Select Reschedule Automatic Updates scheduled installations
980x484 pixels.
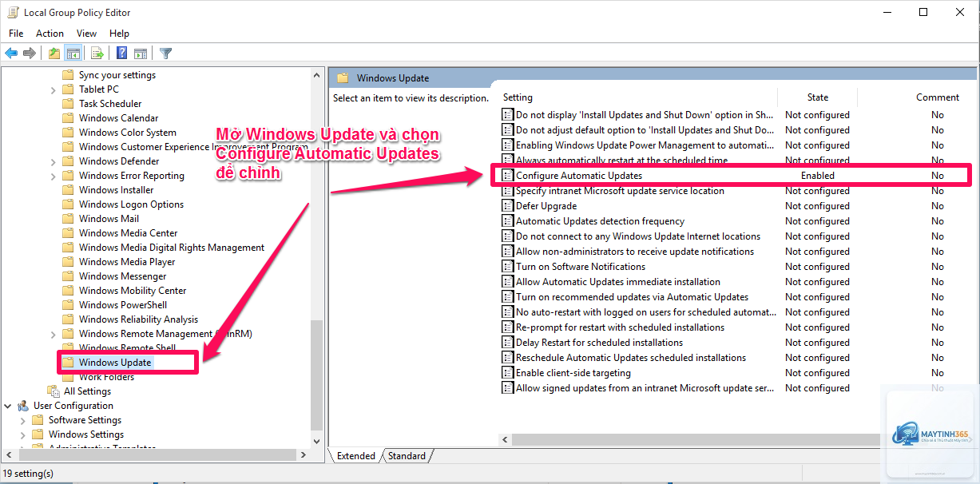click(x=631, y=358)
